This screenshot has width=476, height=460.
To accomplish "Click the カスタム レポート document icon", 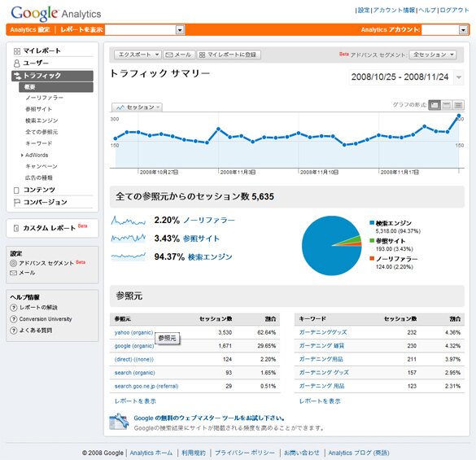I will pyautogui.click(x=16, y=228).
